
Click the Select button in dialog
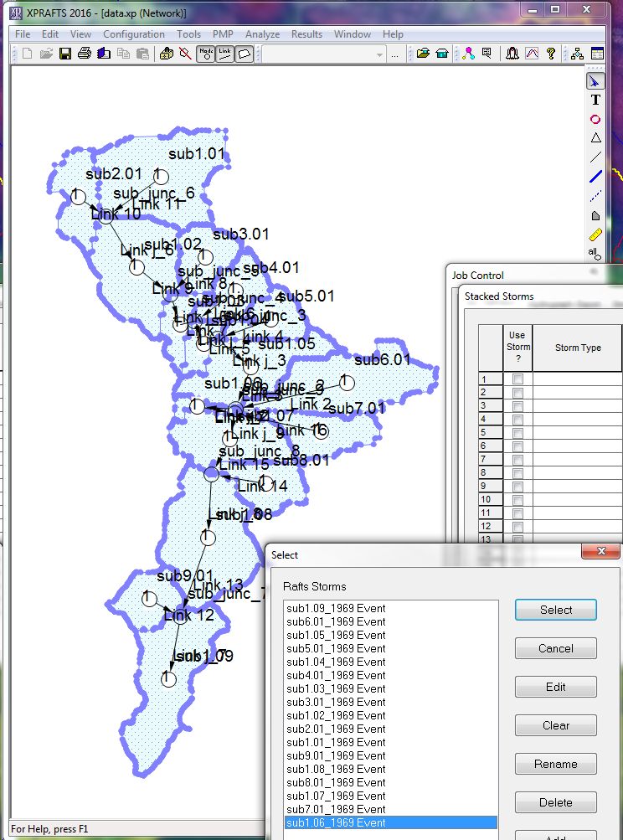555,610
